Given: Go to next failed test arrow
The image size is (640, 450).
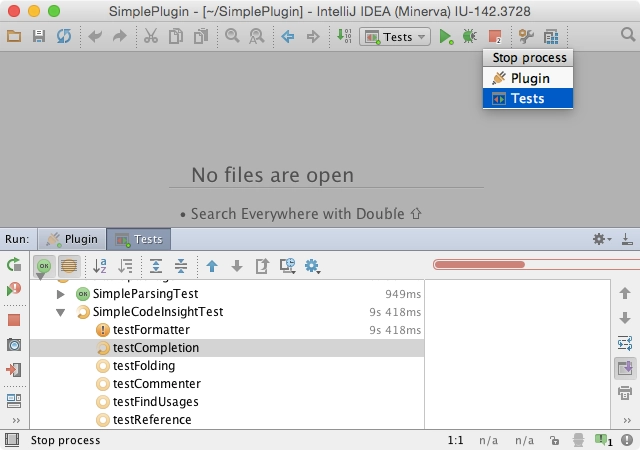Looking at the screenshot, I should point(237,266).
